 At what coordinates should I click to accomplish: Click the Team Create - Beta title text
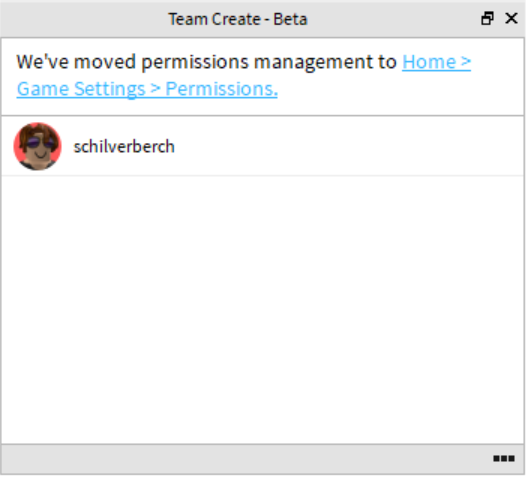point(238,19)
